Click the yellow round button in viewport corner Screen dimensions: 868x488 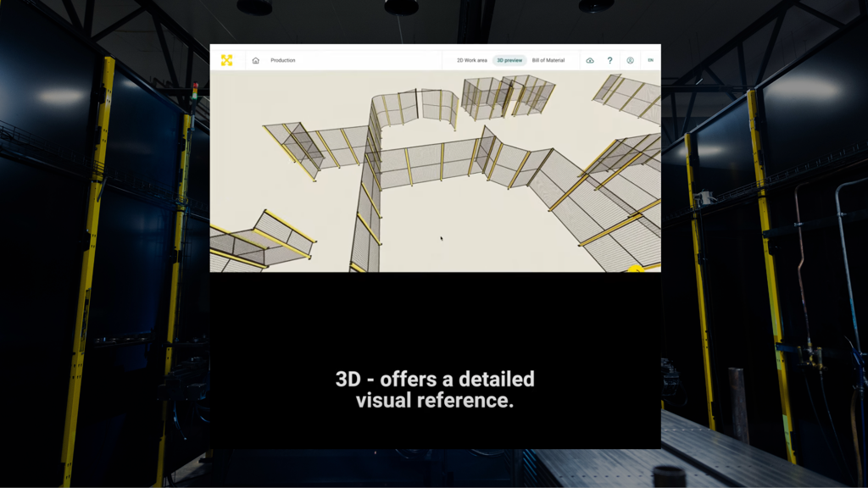[x=636, y=269]
